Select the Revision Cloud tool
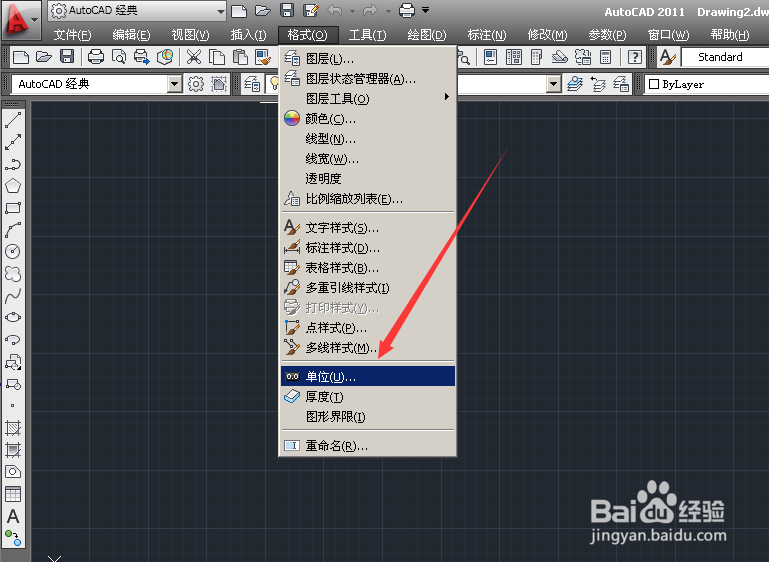 [x=13, y=274]
